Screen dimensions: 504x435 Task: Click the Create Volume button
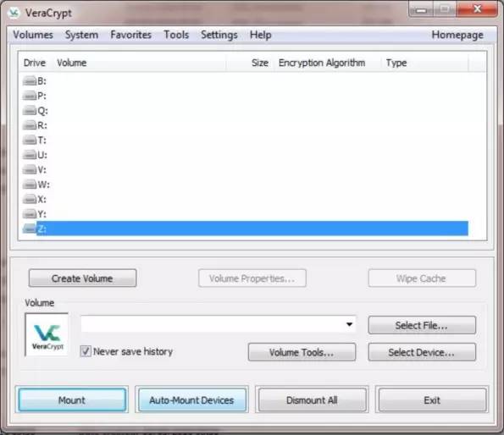point(82,278)
